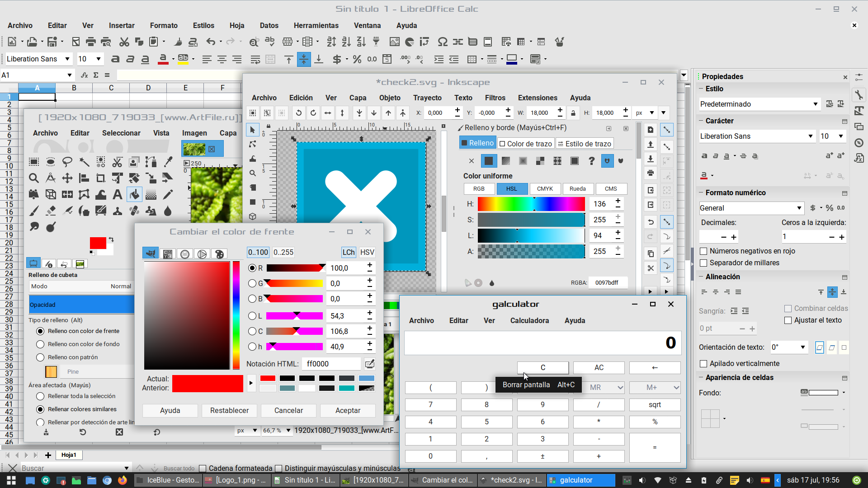This screenshot has height=488, width=868.
Task: Click Inkscape no paint X icon
Action: tap(472, 161)
